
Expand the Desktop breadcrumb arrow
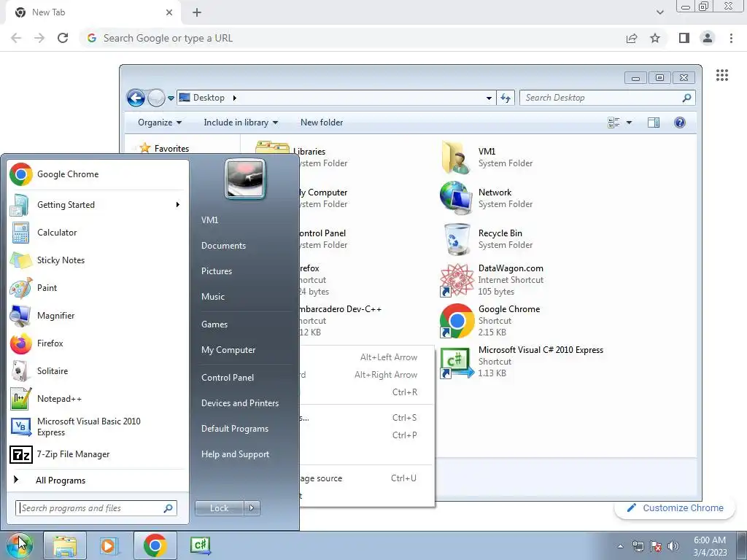(234, 98)
